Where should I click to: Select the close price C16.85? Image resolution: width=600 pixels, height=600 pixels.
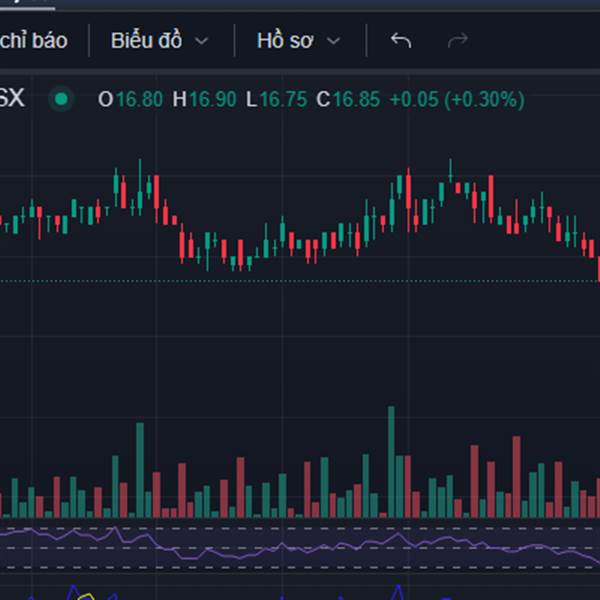coord(348,99)
